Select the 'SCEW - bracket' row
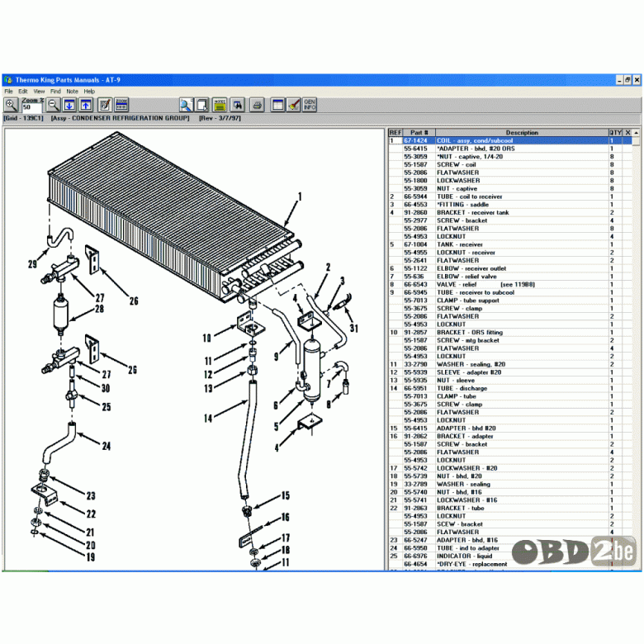Viewport: 644px width, 644px height. (x=510, y=524)
